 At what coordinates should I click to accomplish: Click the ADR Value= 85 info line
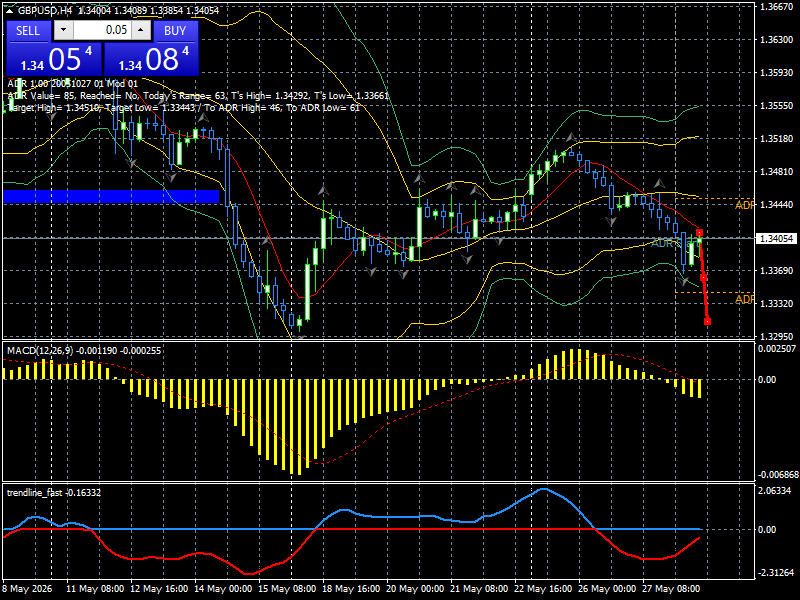tap(198, 96)
